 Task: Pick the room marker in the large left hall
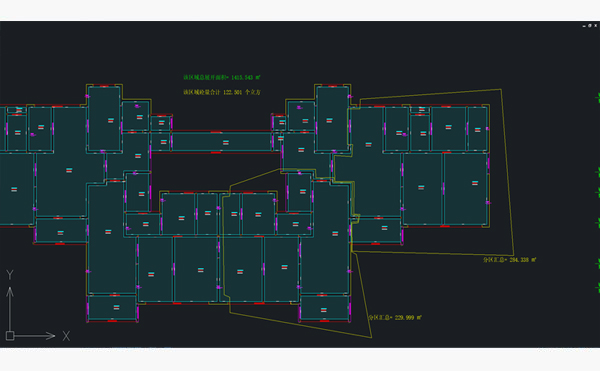coord(69,170)
